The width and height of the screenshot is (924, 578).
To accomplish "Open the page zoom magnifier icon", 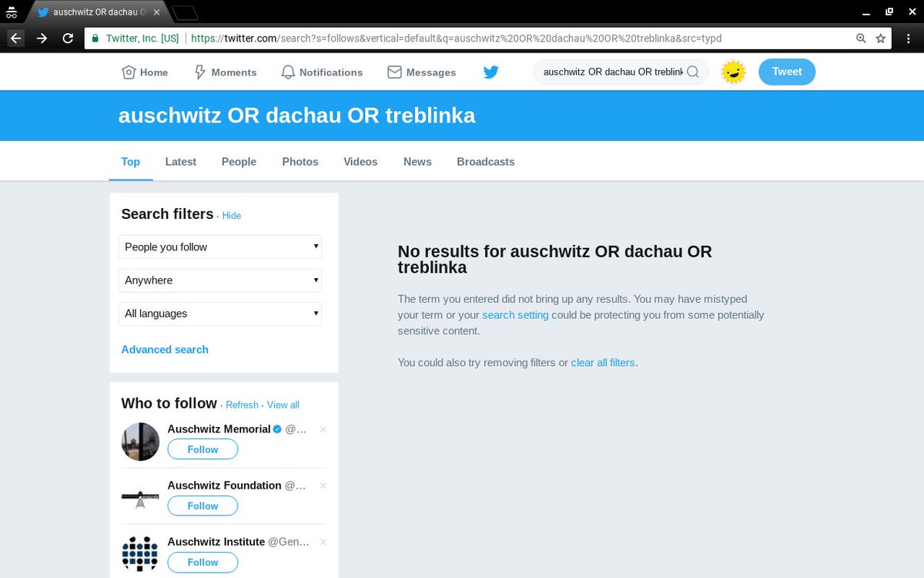I will (862, 38).
